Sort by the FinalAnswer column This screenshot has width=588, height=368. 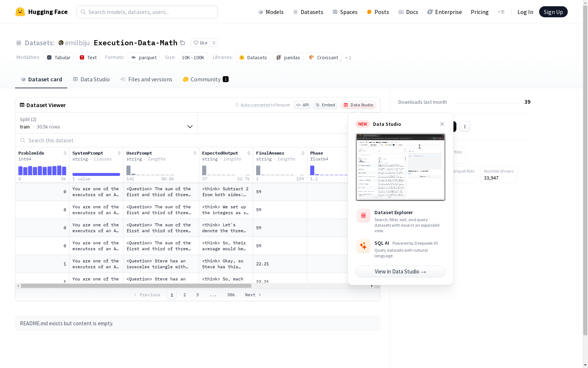tap(303, 153)
